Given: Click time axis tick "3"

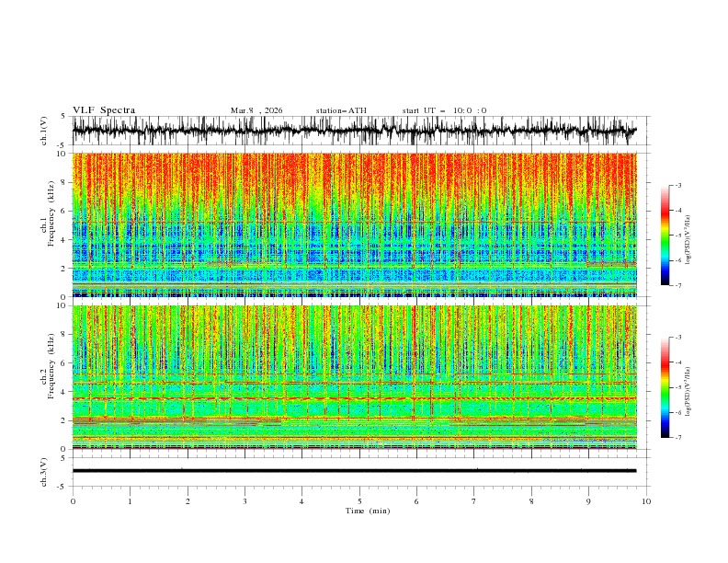Looking at the screenshot, I should pos(245,501).
